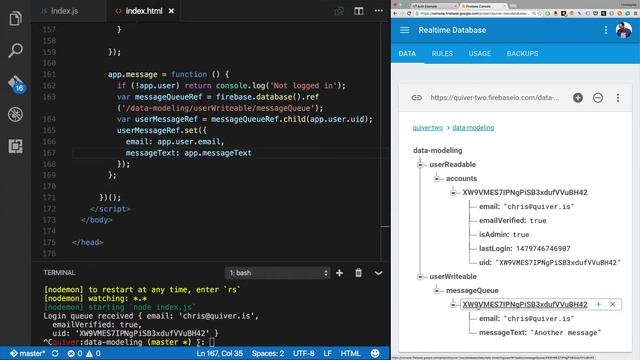Kill terminal with the trash icon
This screenshot has height=360, width=640.
click(x=358, y=273)
